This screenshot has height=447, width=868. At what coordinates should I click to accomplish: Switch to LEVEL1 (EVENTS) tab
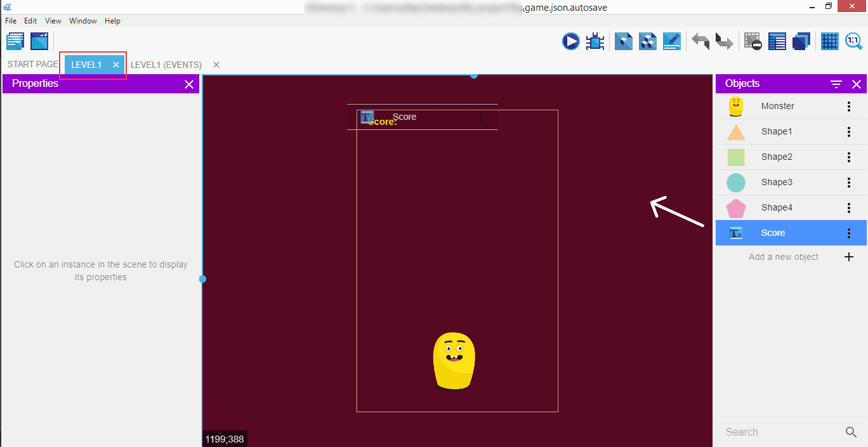point(166,65)
